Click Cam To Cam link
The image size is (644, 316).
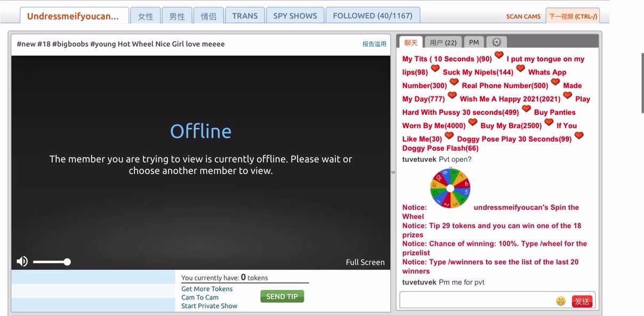(x=200, y=297)
